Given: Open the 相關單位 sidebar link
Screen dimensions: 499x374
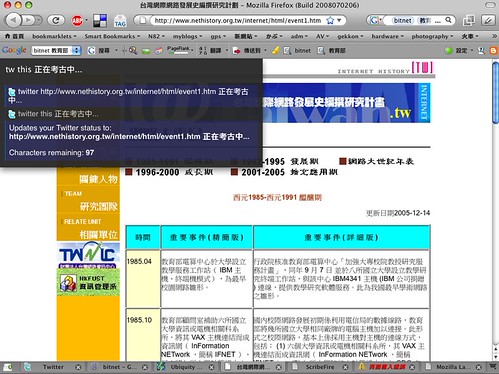Looking at the screenshot, I should click(98, 235).
